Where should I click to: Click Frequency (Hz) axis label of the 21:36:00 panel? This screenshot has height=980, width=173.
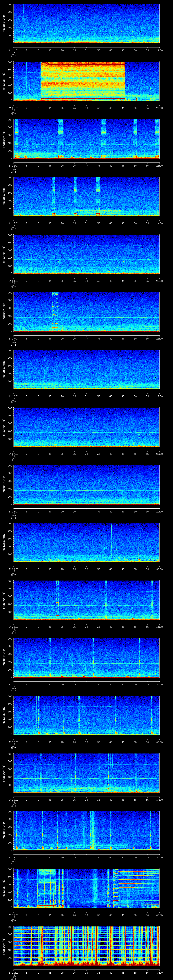4,946
